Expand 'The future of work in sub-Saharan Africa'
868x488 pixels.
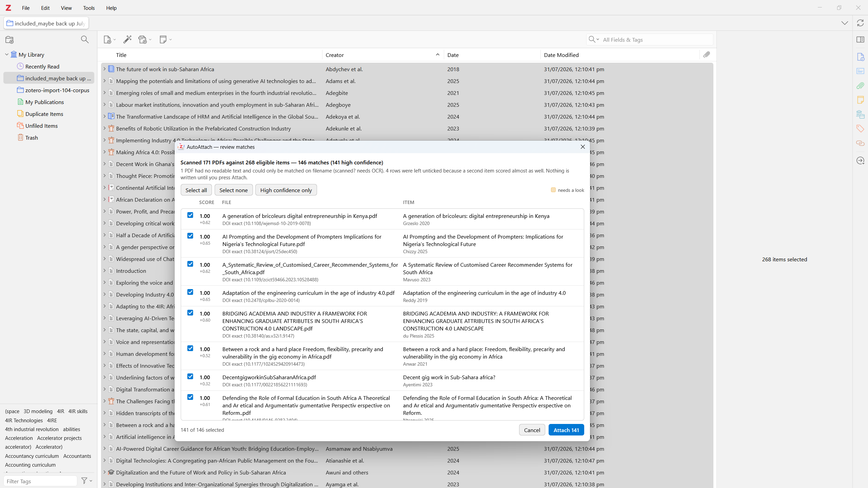point(104,69)
